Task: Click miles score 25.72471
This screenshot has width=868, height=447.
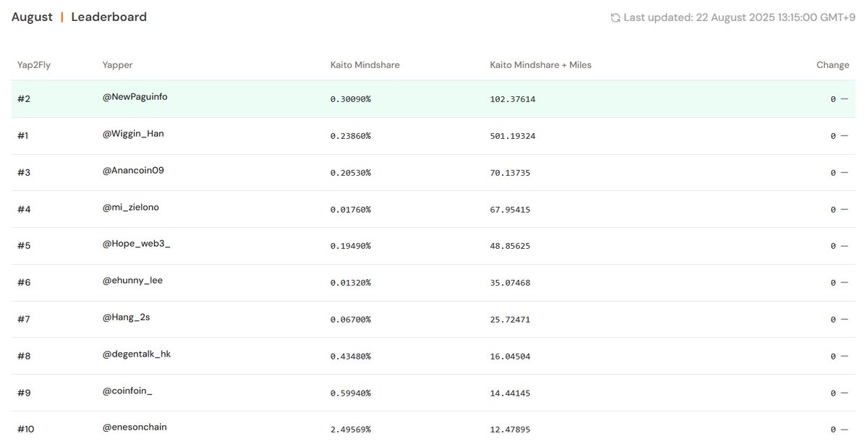Action: [x=510, y=320]
